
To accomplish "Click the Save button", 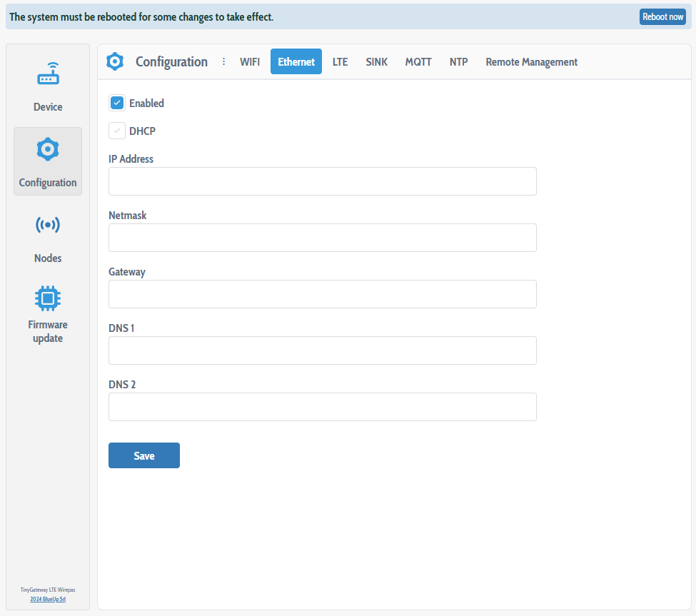I will point(144,455).
